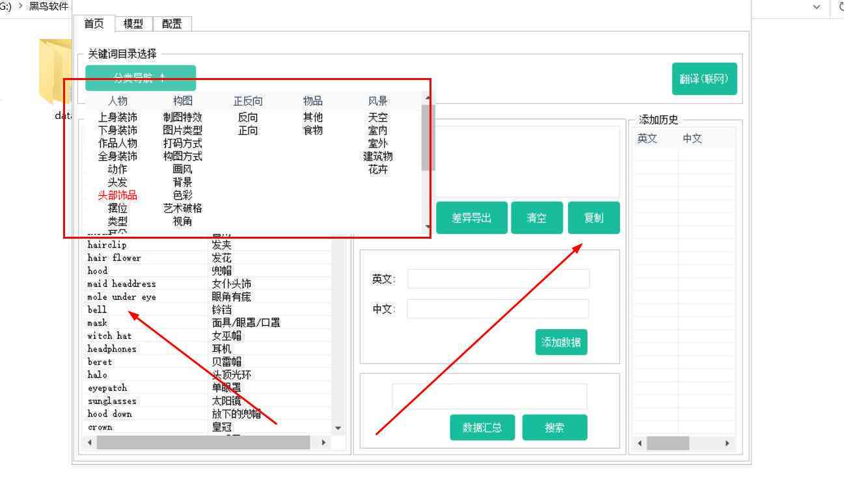Select the halo keyword row
Image resolution: width=844 pixels, height=504 pixels.
(x=208, y=375)
